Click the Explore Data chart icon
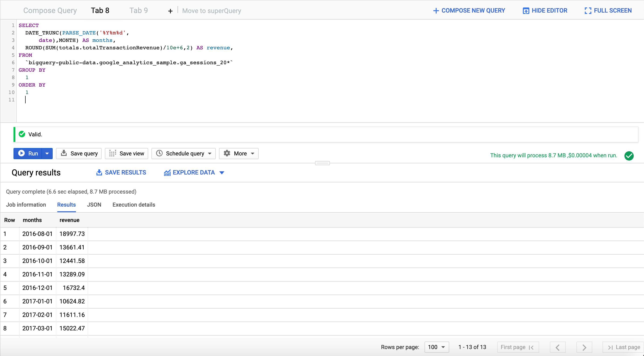644x356 pixels. point(167,172)
